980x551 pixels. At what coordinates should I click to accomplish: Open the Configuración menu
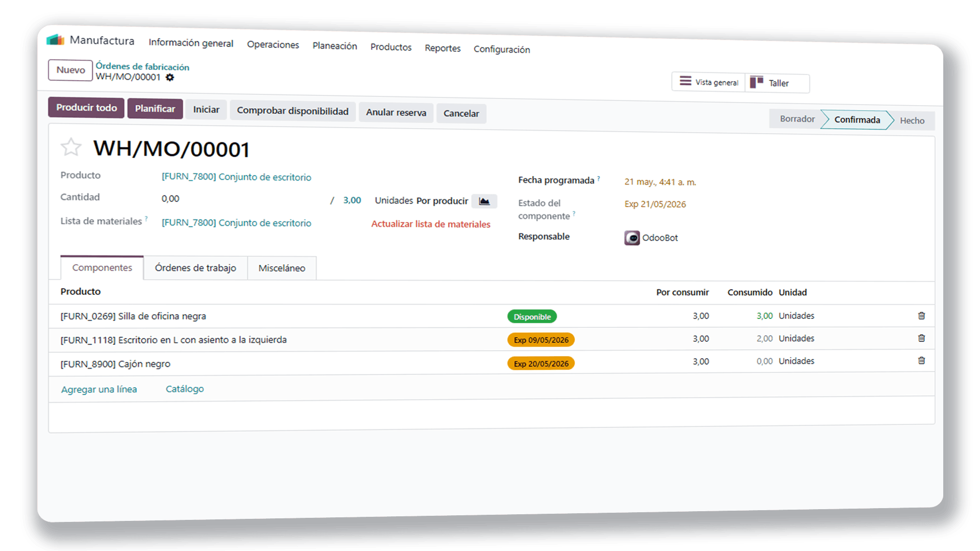coord(502,49)
